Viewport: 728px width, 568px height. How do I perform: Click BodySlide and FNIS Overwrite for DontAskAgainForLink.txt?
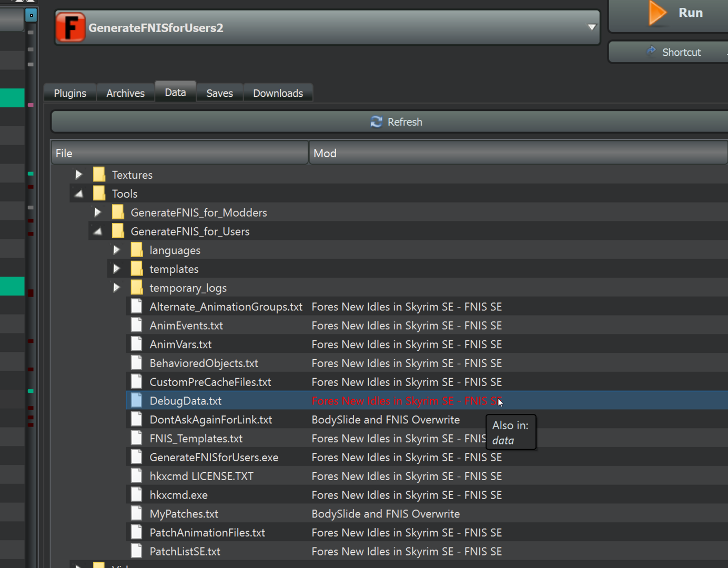[386, 420]
